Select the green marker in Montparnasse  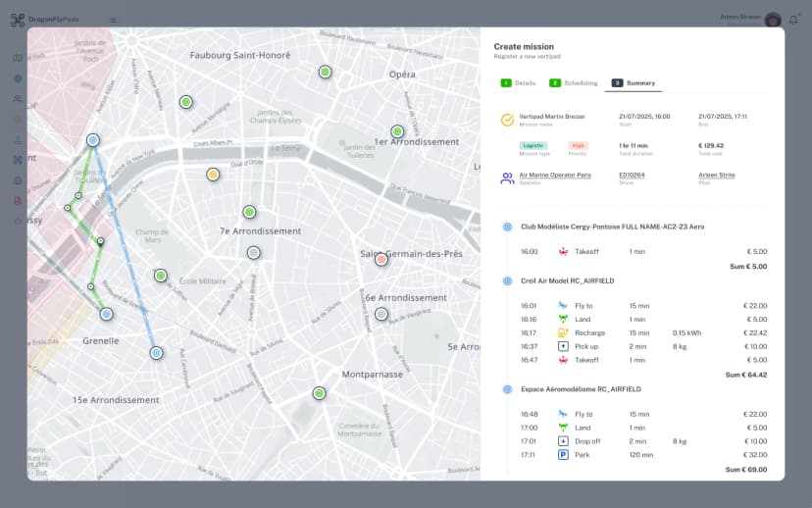pos(319,393)
